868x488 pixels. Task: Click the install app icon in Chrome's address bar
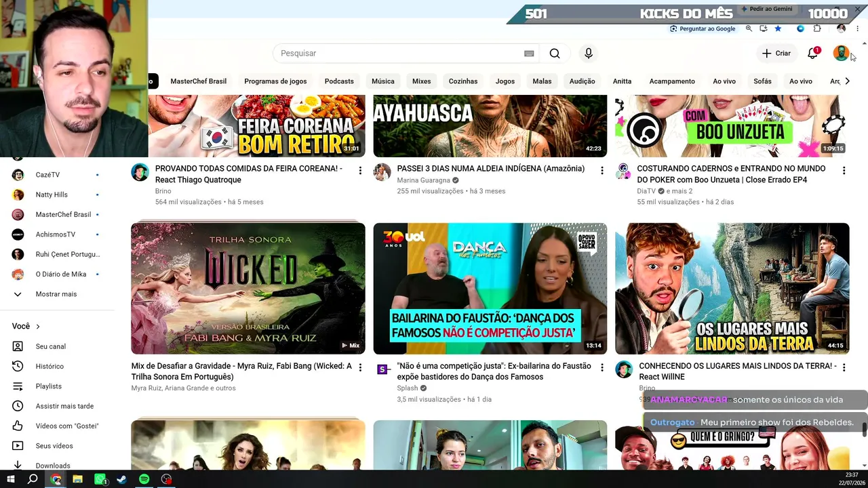(764, 28)
